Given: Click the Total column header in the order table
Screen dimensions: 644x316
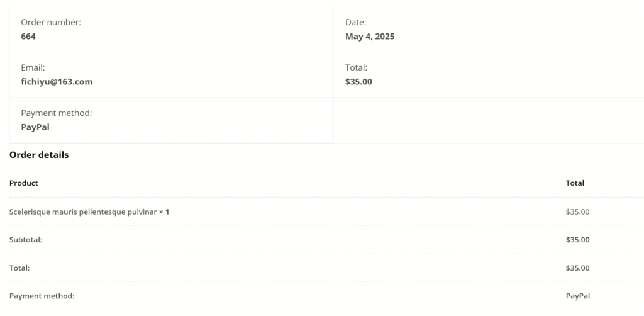Looking at the screenshot, I should point(575,183).
